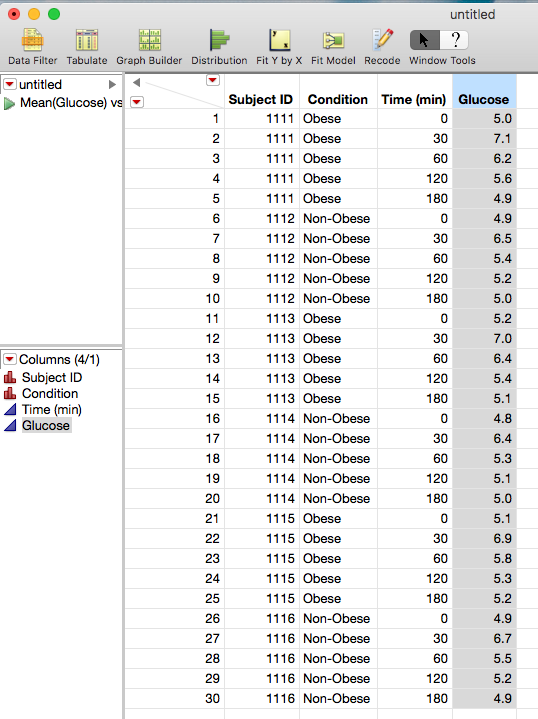
Task: Launch the Distribution platform
Action: (219, 47)
